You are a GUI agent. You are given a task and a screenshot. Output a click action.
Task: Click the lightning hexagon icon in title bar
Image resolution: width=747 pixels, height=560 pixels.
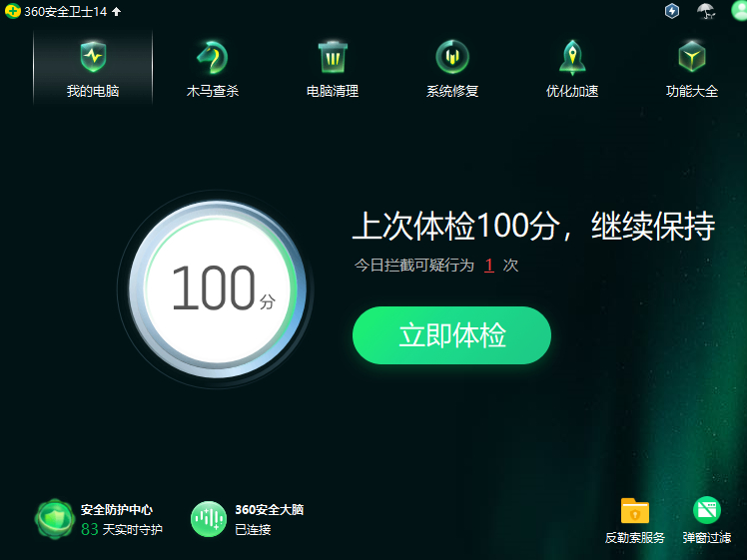pos(672,11)
